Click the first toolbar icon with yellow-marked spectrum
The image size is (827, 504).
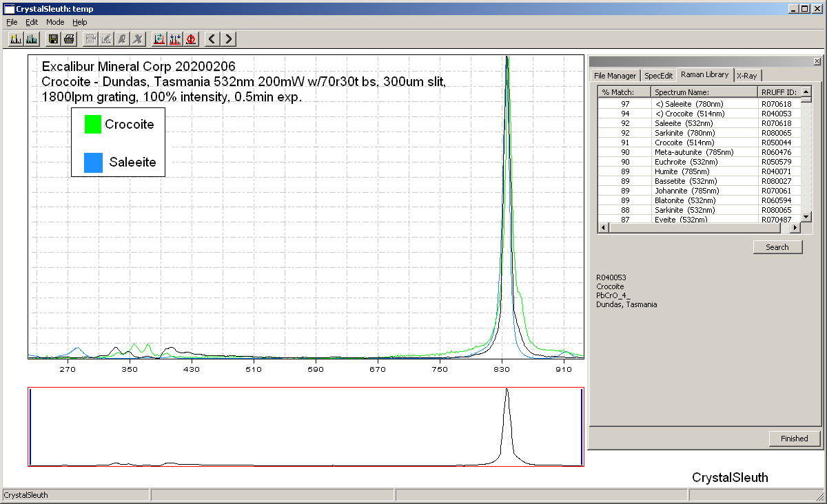(x=15, y=39)
